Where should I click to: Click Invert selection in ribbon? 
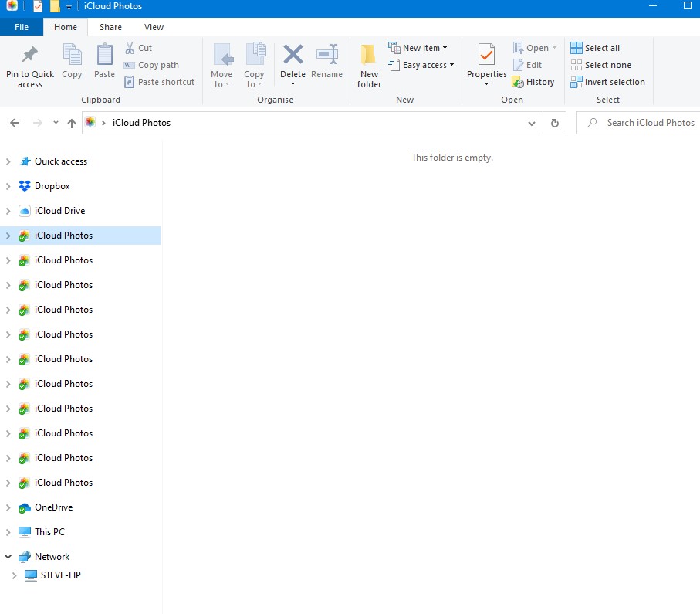click(607, 82)
